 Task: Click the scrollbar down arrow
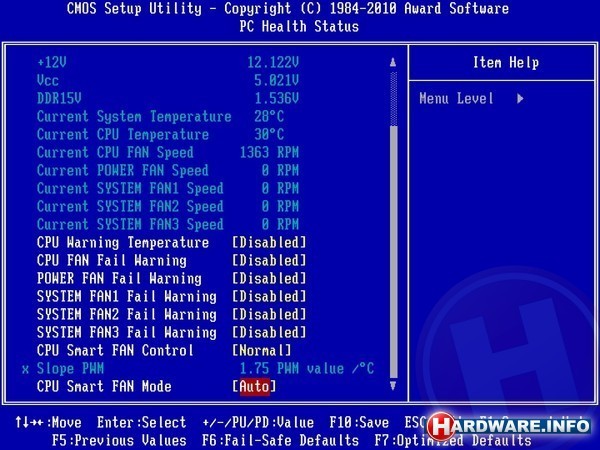point(393,385)
